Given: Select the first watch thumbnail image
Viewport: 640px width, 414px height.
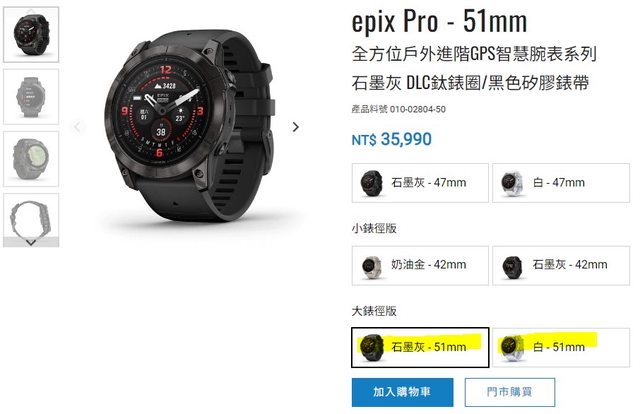Looking at the screenshot, I should [x=31, y=34].
